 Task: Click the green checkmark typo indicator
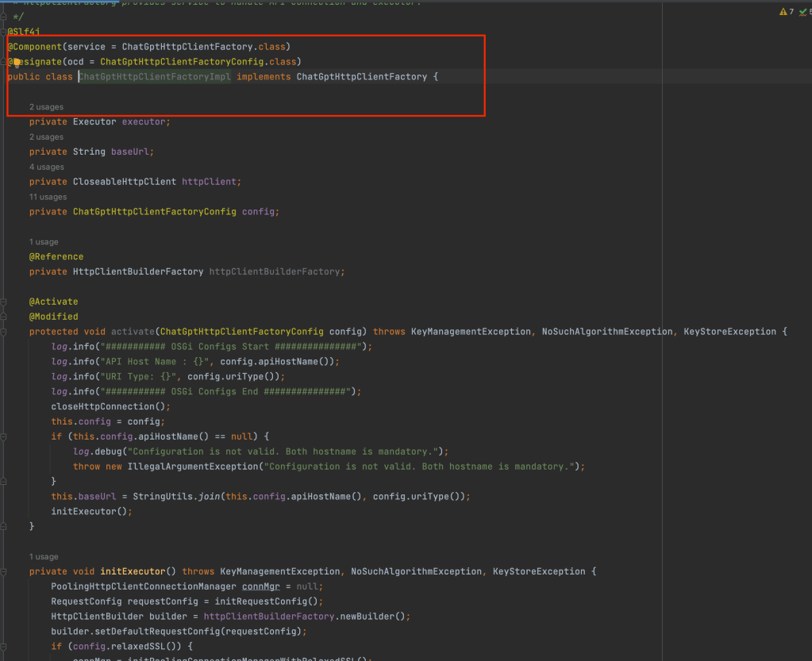pyautogui.click(x=802, y=12)
